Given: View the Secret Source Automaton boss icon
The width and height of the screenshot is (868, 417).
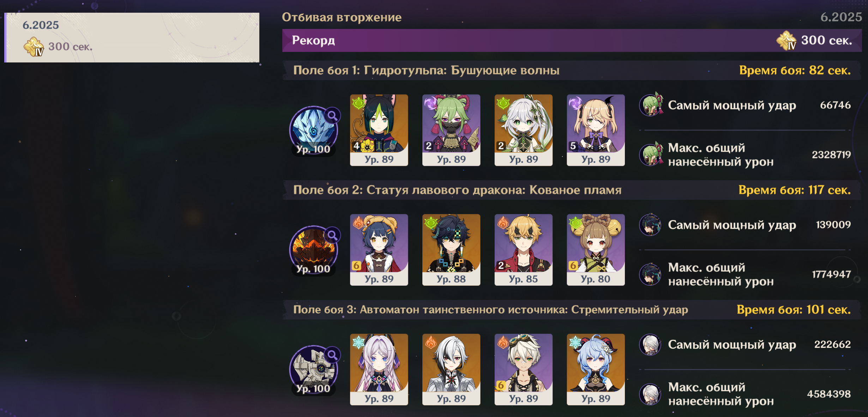Looking at the screenshot, I should tap(313, 369).
